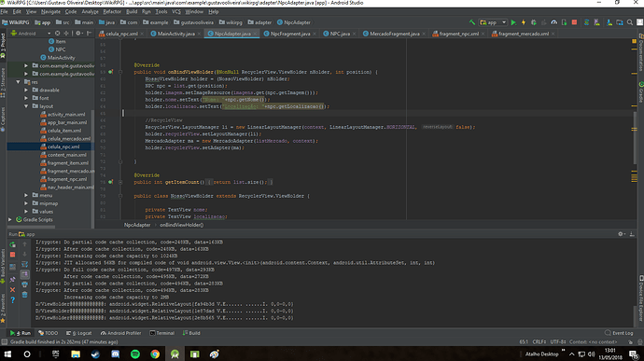This screenshot has height=361, width=644.
Task: Select fragment_npc.xml in layout folder
Action: (66, 179)
